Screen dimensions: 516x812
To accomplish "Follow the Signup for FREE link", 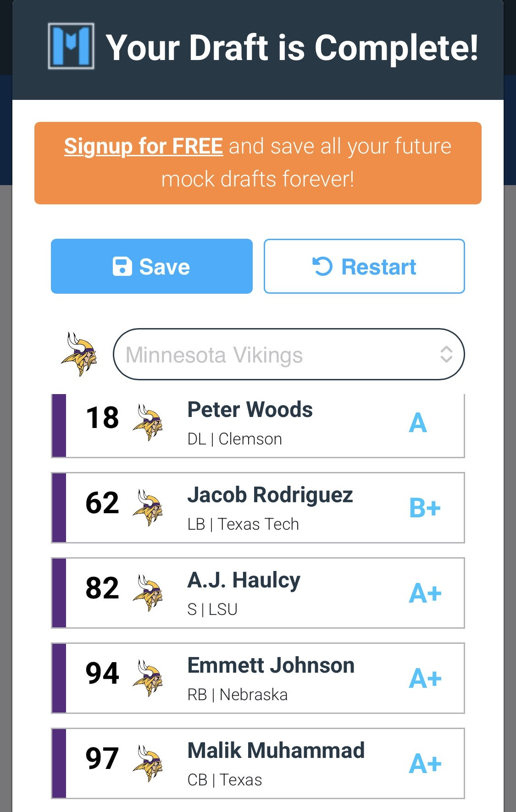I will (x=144, y=147).
